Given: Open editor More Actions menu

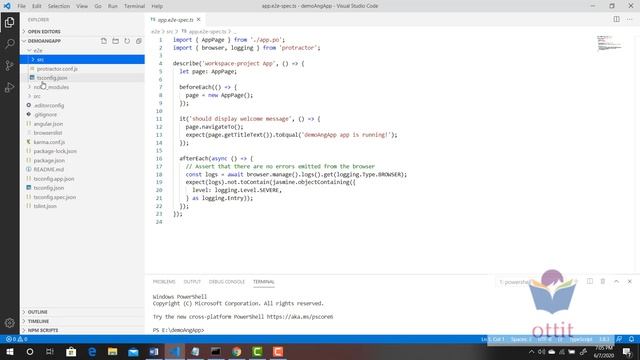Looking at the screenshot, I should [629, 19].
